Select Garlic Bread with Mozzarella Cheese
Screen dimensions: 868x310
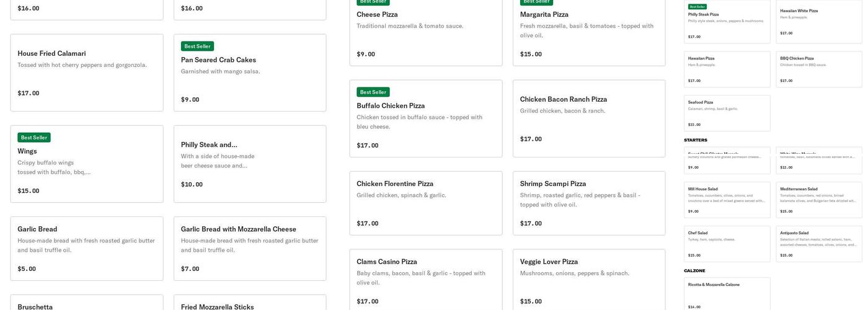point(249,248)
